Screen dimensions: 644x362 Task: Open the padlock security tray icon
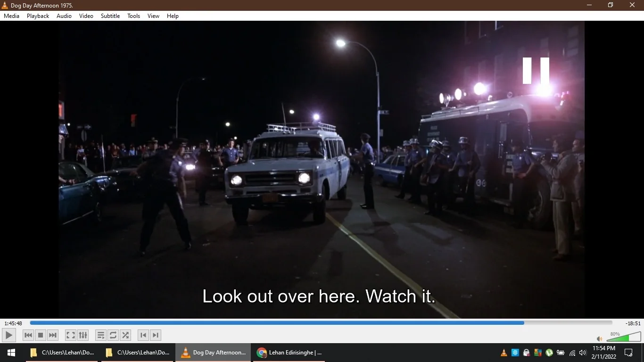(x=527, y=353)
